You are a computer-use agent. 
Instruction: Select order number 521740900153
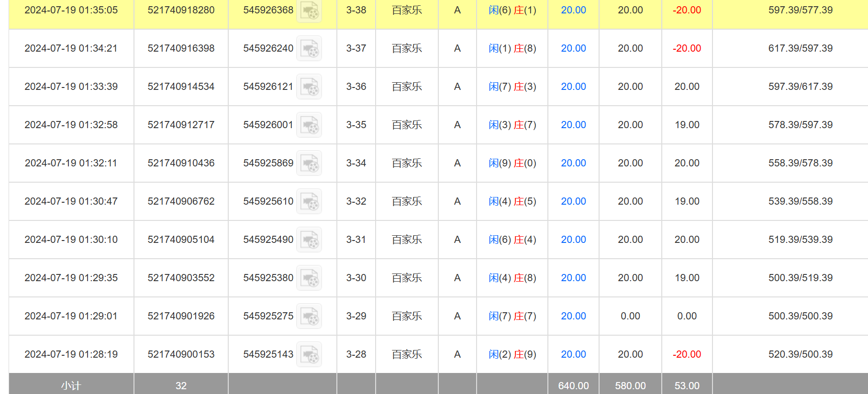click(181, 354)
